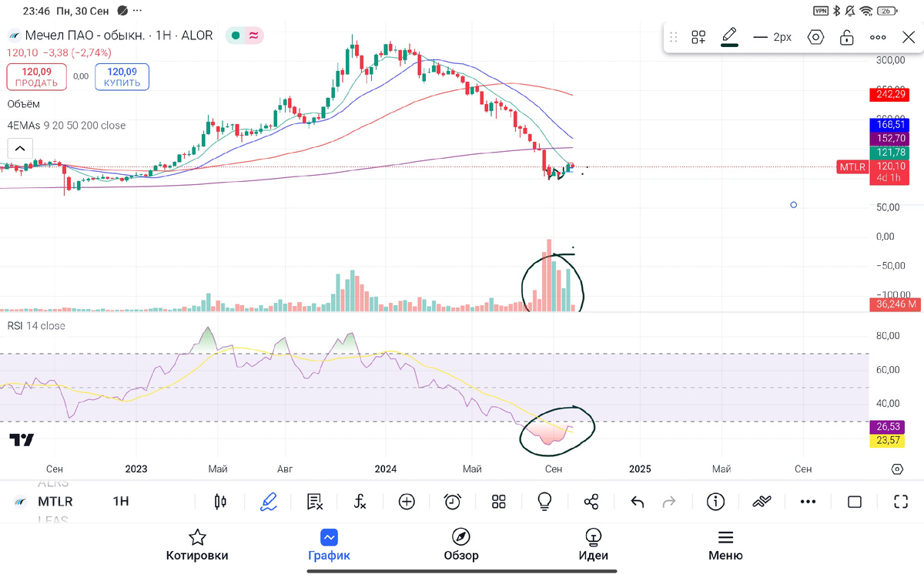The width and height of the screenshot is (924, 578).
Task: Select rectangle layout icon
Action: point(855,502)
